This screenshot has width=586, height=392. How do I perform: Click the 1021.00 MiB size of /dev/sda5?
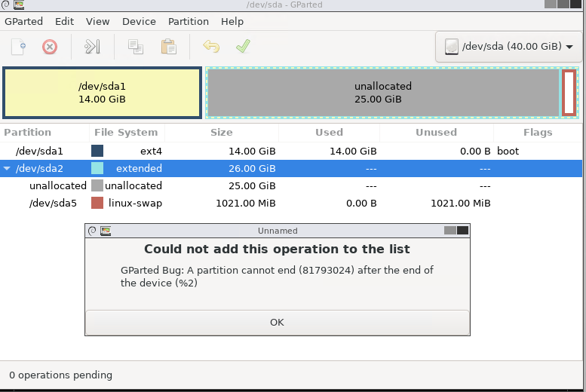246,203
